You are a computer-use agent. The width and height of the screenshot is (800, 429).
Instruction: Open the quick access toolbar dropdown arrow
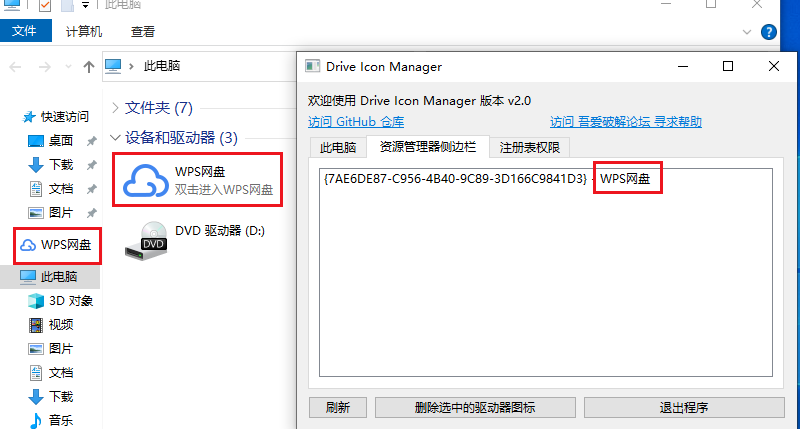[x=86, y=6]
